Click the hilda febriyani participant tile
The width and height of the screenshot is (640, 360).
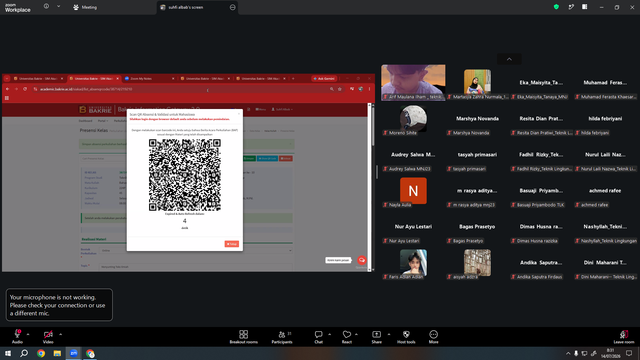pyautogui.click(x=605, y=118)
